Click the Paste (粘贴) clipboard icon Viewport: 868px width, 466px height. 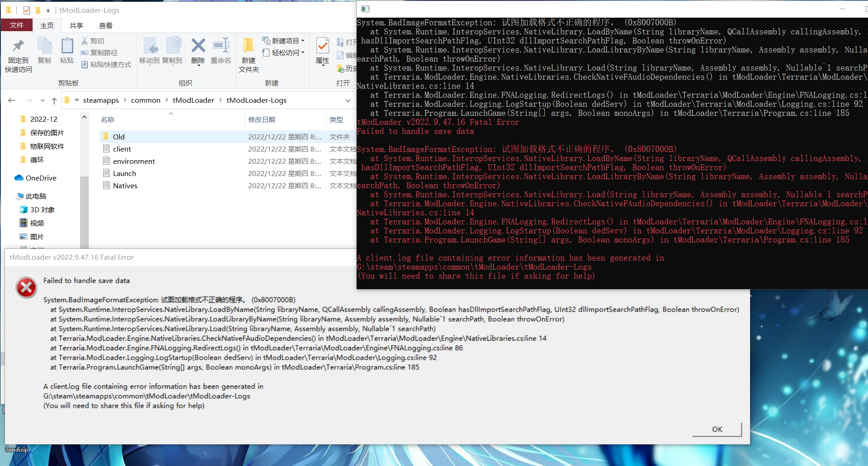[x=67, y=46]
